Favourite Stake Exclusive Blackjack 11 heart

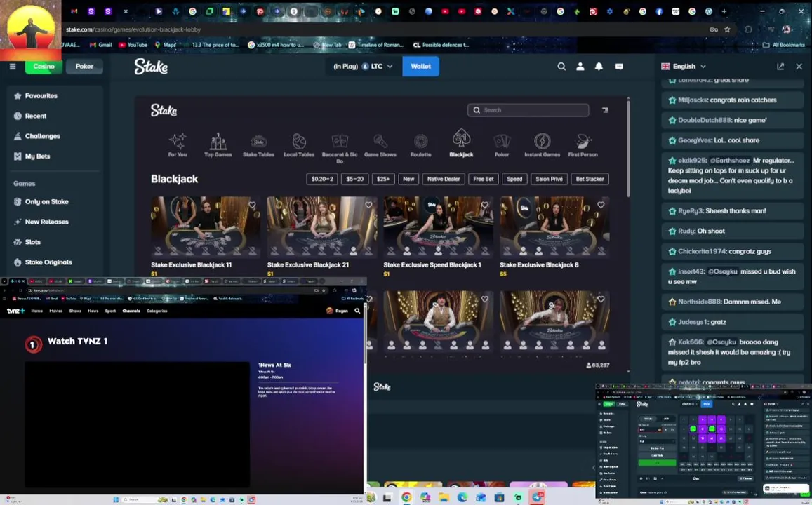pyautogui.click(x=252, y=205)
